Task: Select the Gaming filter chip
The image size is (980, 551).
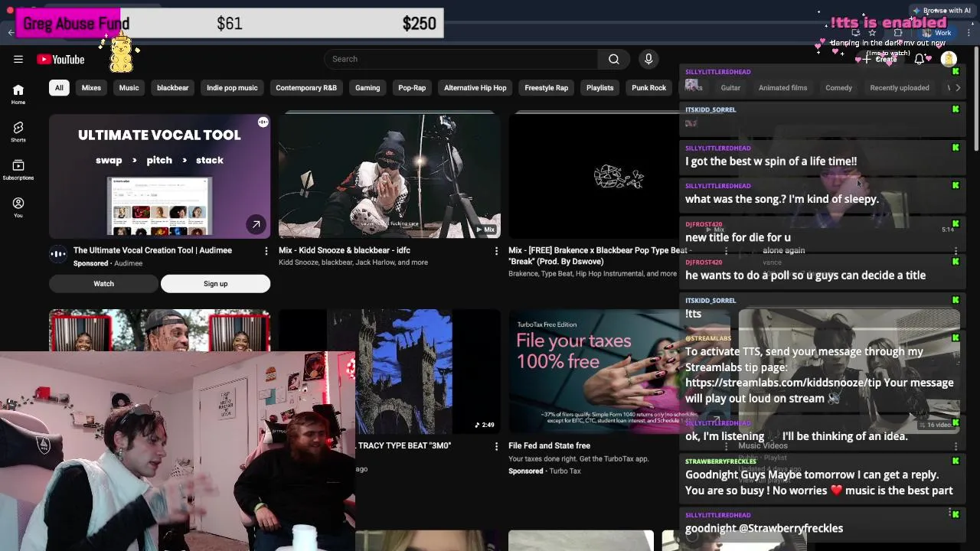Action: click(x=367, y=88)
